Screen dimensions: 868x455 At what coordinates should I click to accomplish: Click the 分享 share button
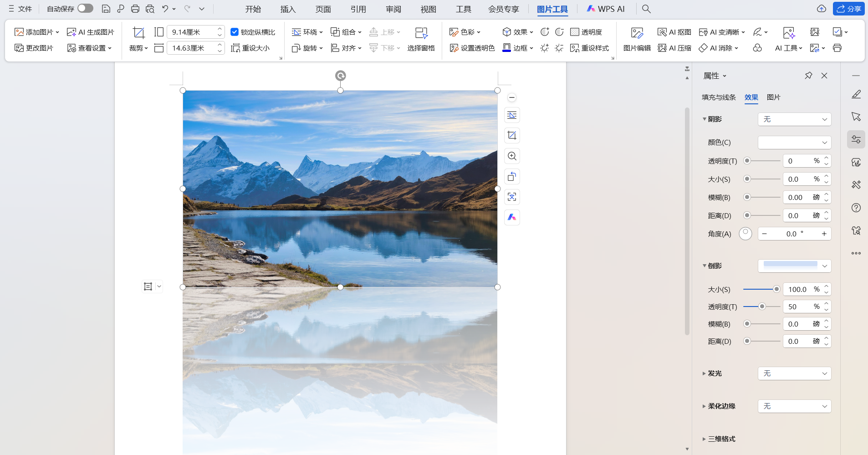(x=849, y=9)
